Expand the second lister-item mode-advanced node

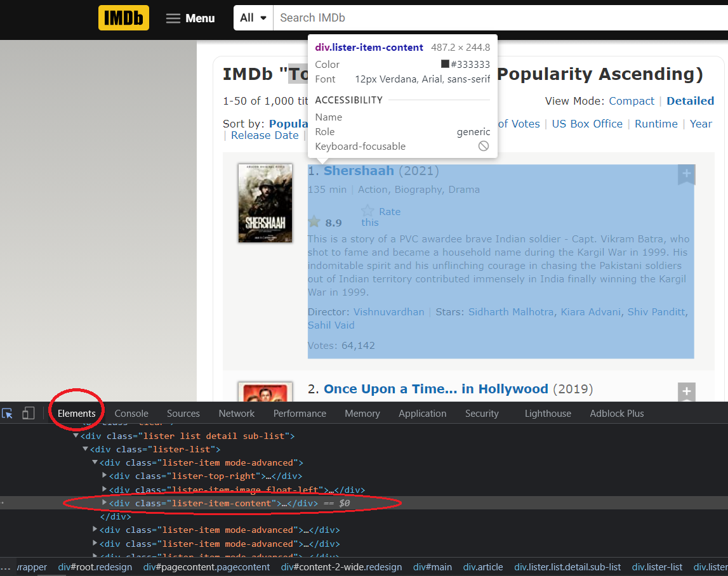click(95, 529)
